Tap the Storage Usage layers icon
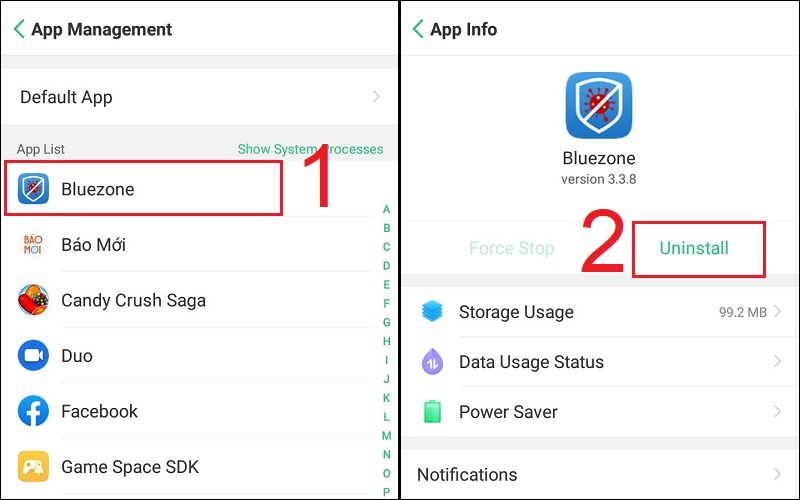800x500 pixels. pyautogui.click(x=432, y=312)
